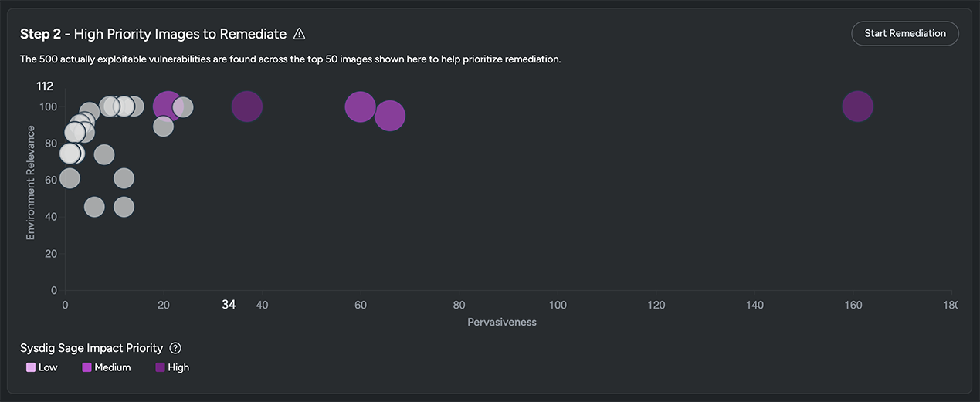Viewport: 980px width, 402px height.
Task: Choose gray bubble at pervasiveness 12, relevance 61
Action: coord(124,178)
